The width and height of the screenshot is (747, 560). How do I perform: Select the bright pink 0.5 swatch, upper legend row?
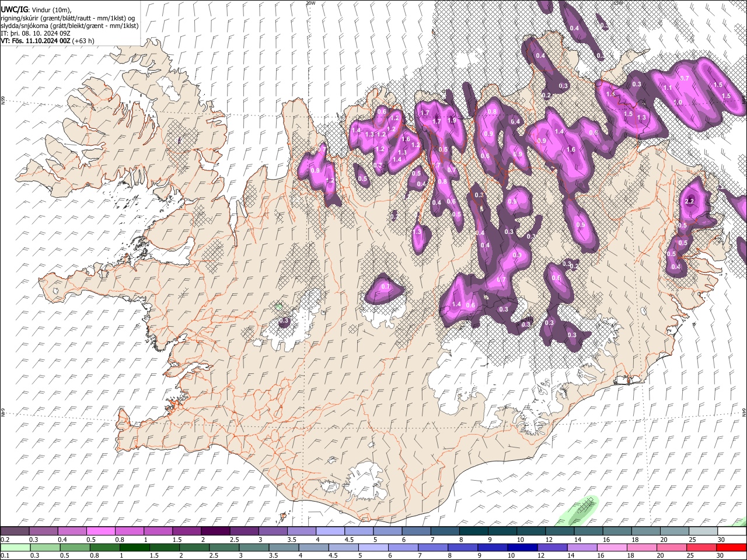pos(101,531)
